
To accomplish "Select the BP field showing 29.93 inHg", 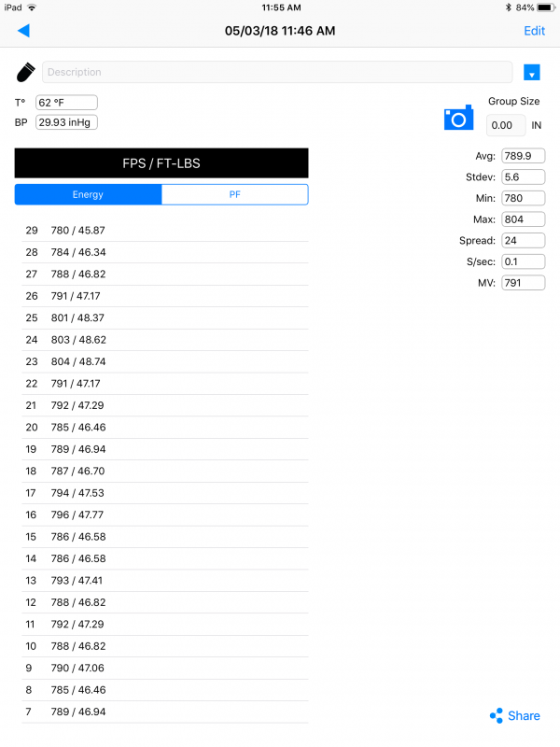I will pos(66,122).
